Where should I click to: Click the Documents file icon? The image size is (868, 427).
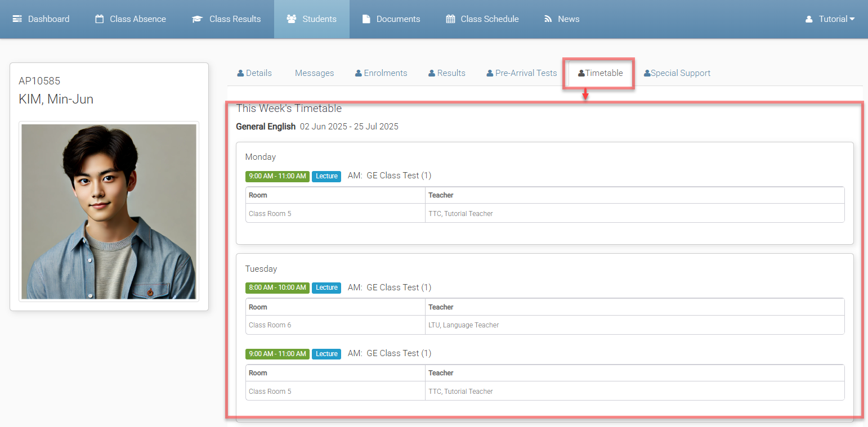coord(366,19)
